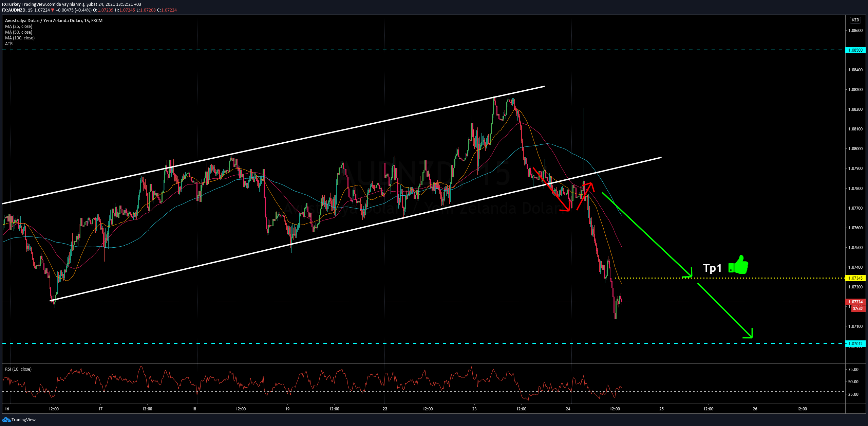Image resolution: width=868 pixels, height=426 pixels.
Task: Click the 25.00 RSI axis label
Action: click(x=853, y=394)
